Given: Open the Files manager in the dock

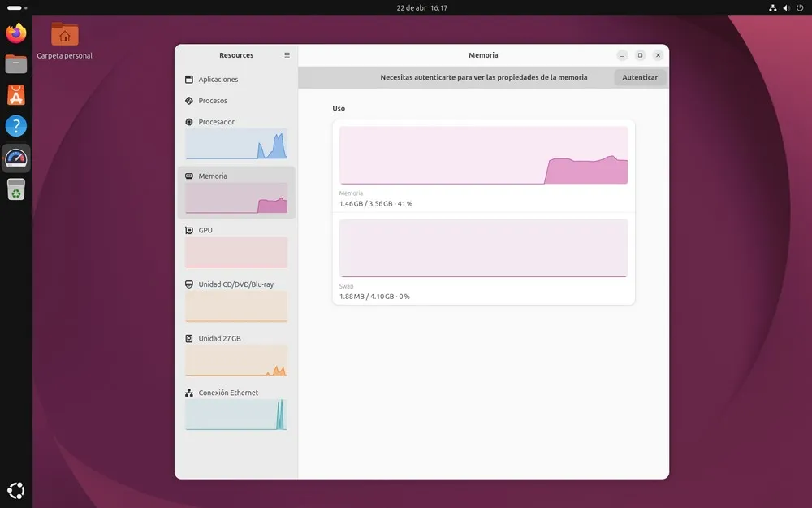Looking at the screenshot, I should pyautogui.click(x=16, y=64).
